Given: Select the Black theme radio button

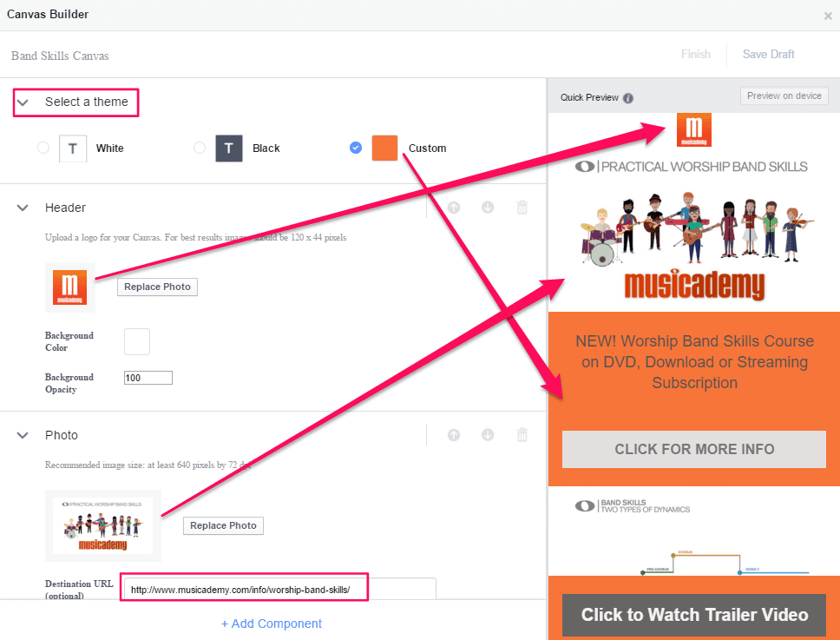Looking at the screenshot, I should [x=199, y=148].
